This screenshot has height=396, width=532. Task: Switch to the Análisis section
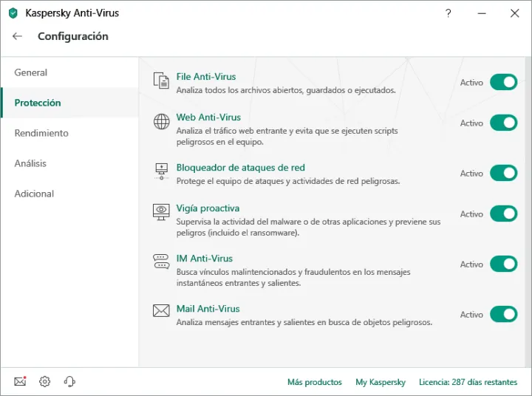coord(69,163)
